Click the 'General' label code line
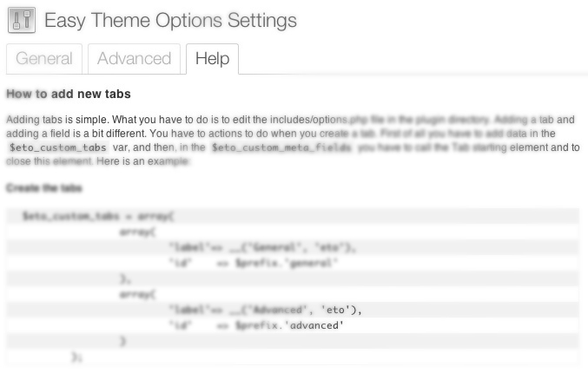Screen dimensions: 588x373 tap(263, 247)
